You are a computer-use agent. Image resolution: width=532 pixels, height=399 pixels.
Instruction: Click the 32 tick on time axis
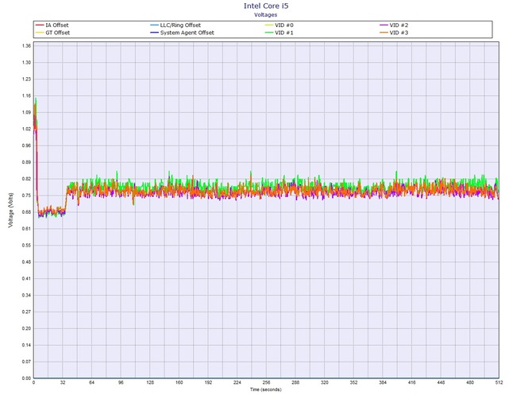63,382
